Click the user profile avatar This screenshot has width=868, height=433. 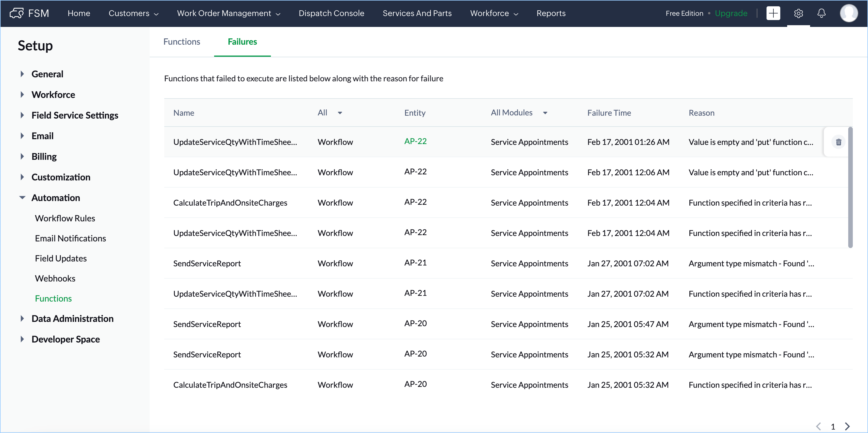click(849, 13)
